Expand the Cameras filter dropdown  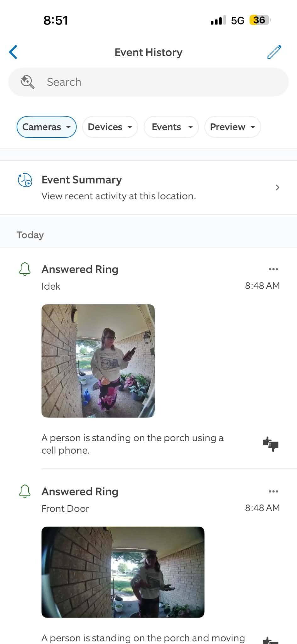point(47,127)
